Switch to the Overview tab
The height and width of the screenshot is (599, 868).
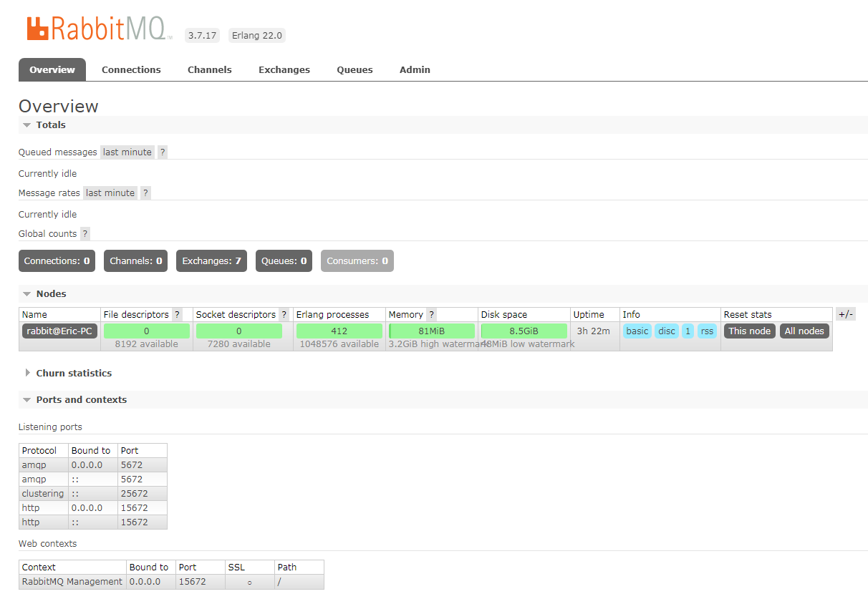click(52, 69)
